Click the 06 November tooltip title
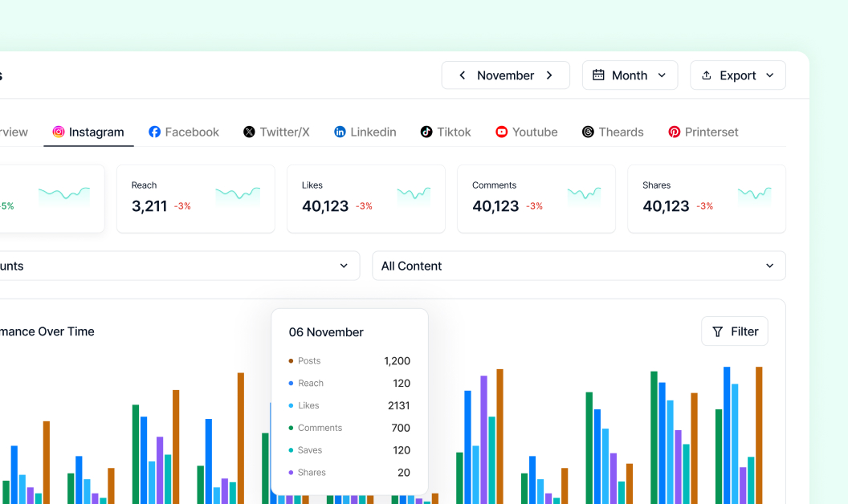 [326, 332]
